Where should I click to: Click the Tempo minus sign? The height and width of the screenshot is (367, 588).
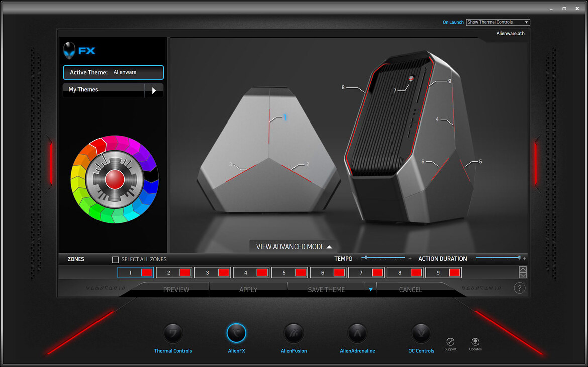click(x=357, y=259)
